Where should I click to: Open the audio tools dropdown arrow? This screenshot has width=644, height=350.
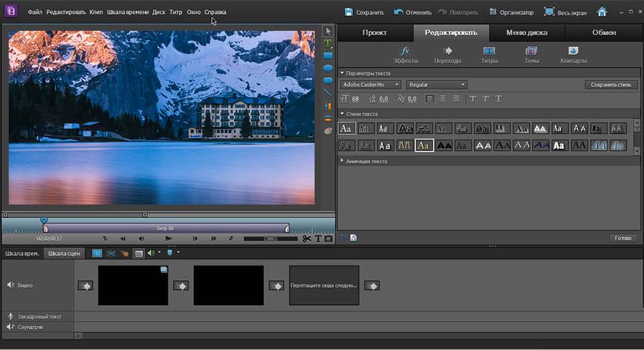159,252
